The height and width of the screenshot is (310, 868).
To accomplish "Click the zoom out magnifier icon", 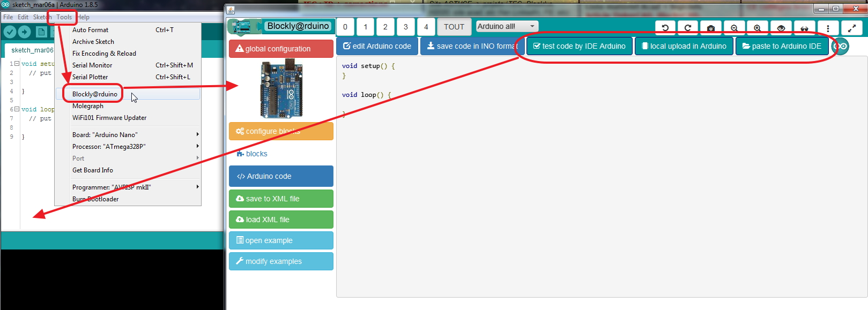I will [x=735, y=28].
